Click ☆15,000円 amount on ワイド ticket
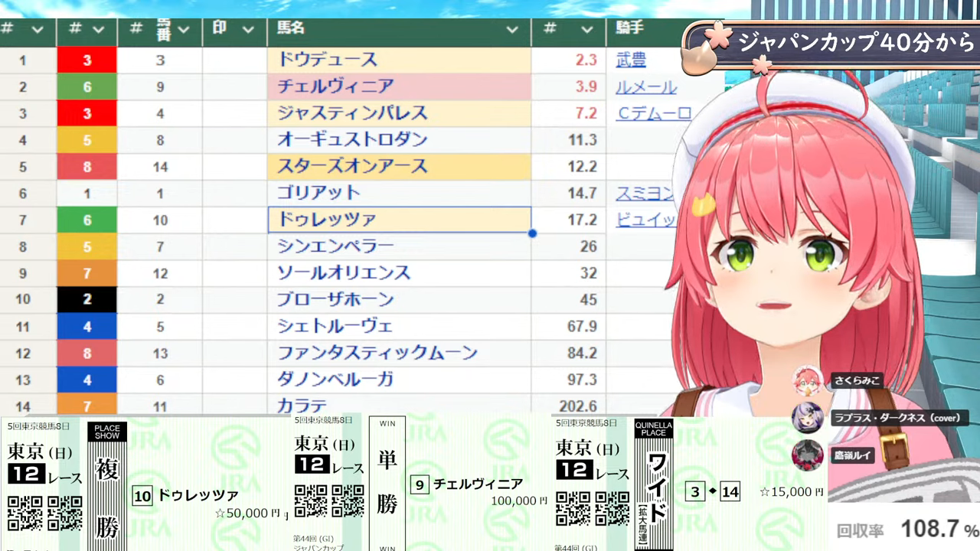This screenshot has width=980, height=551. coord(792,491)
